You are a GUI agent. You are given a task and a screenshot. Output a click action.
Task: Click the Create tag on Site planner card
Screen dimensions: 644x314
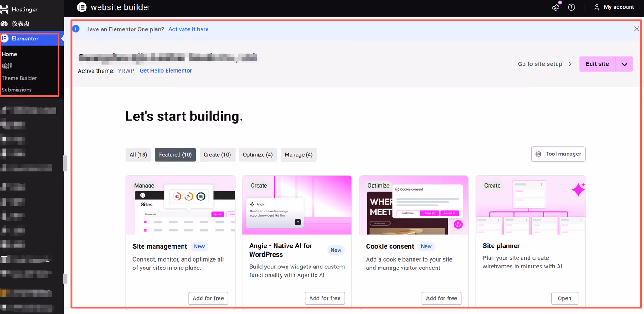point(492,185)
